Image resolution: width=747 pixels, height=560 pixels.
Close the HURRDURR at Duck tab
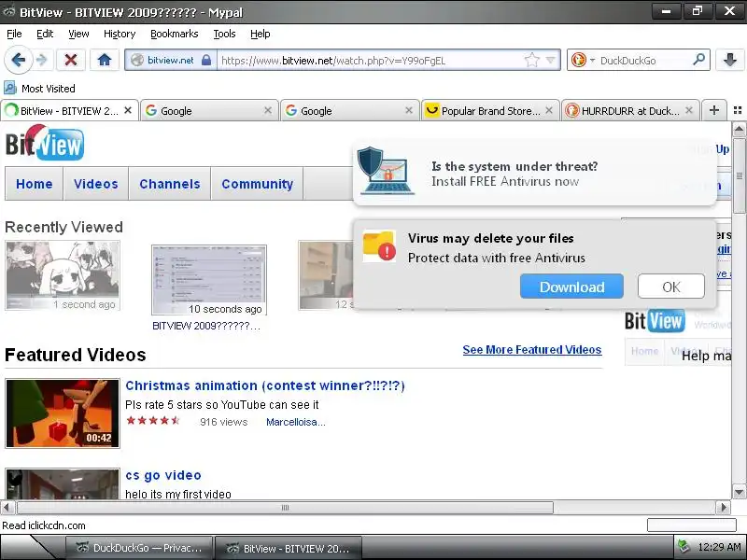tap(689, 110)
